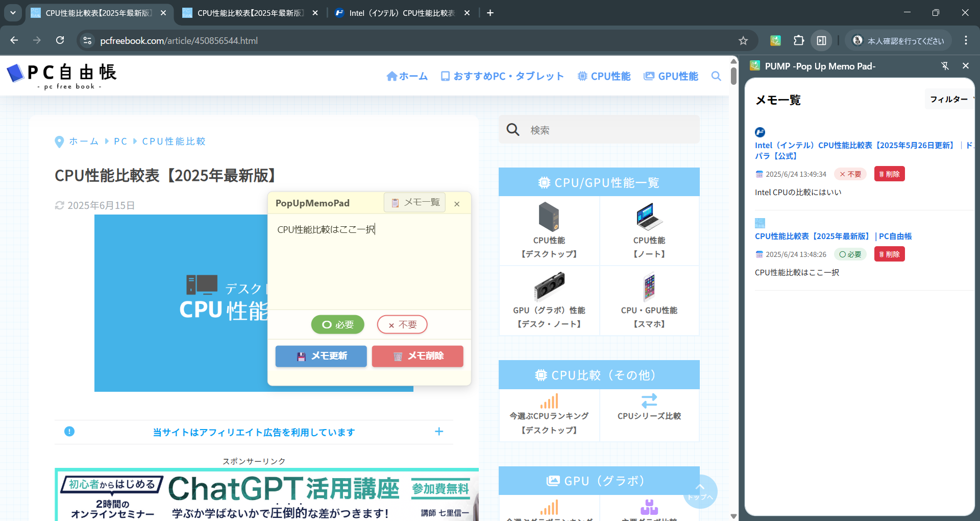This screenshot has height=521, width=980.
Task: Bookmark this page with the star icon
Action: [743, 40]
